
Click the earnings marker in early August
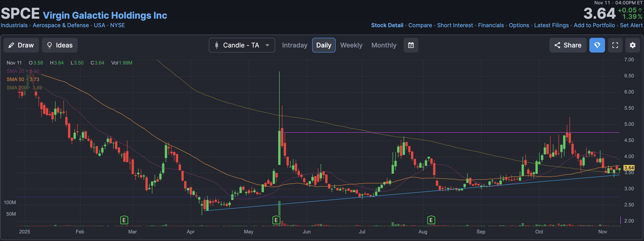coord(431,220)
